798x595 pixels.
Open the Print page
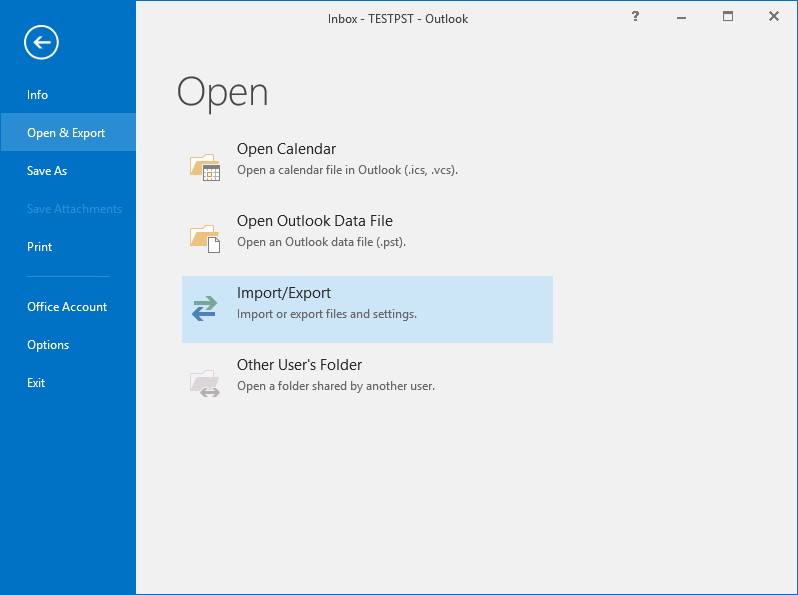(x=39, y=247)
